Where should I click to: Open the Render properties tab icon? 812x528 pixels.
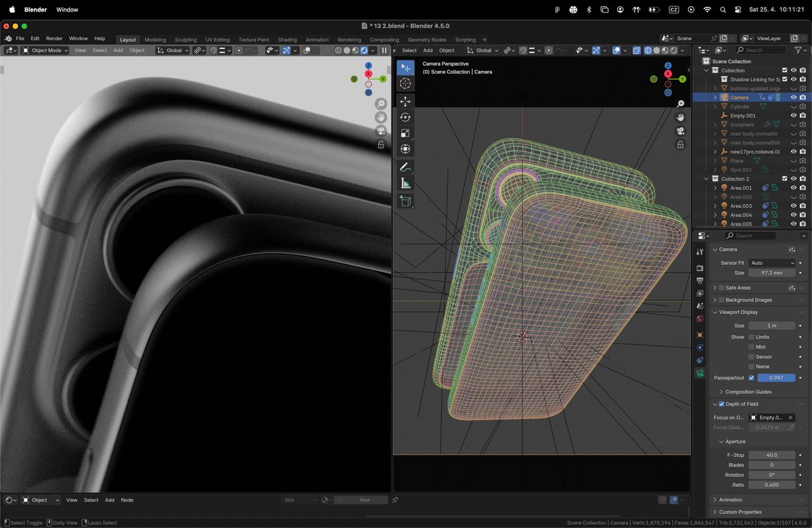[700, 268]
